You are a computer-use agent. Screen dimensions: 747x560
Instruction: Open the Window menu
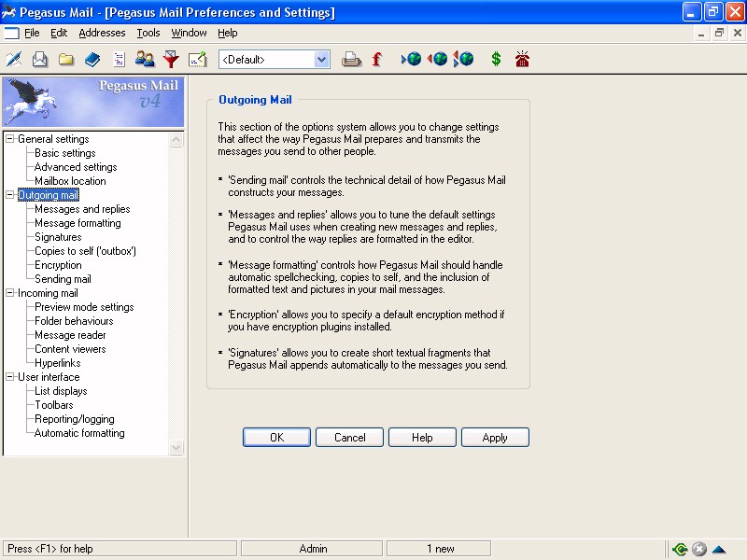[x=189, y=33]
